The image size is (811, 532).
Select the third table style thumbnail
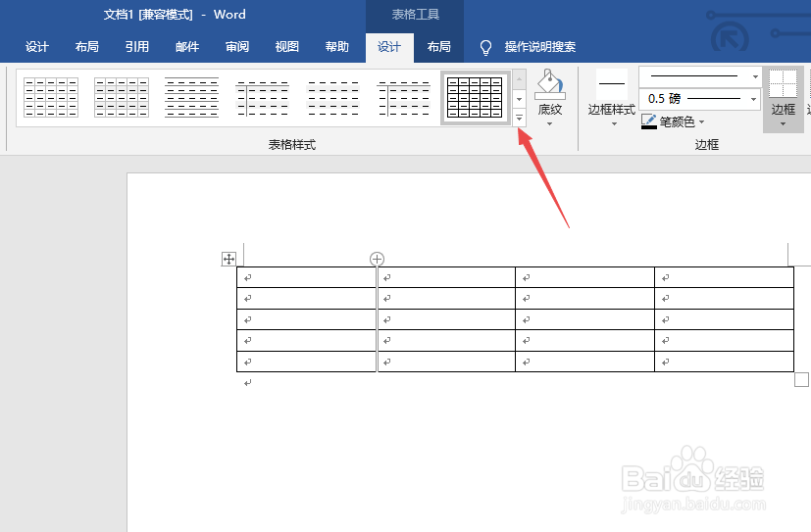(192, 97)
